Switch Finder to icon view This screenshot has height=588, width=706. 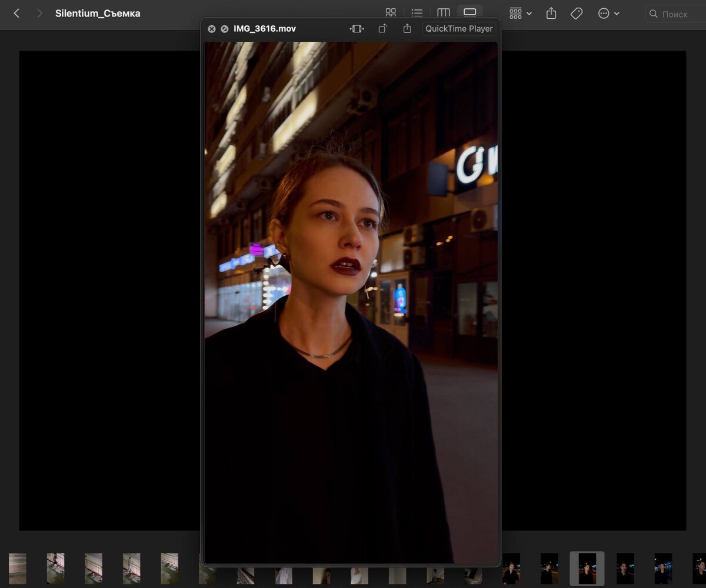[x=391, y=13]
